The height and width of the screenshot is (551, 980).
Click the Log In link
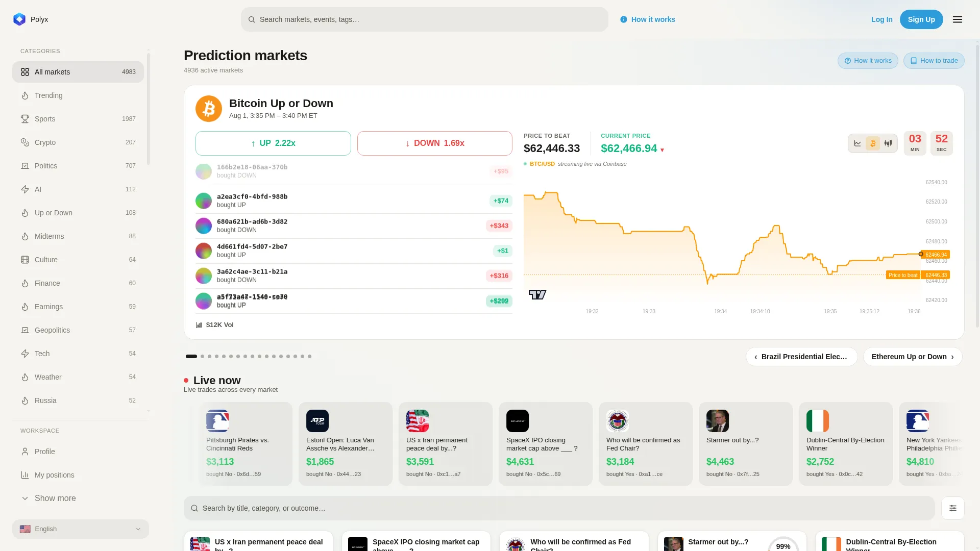coord(882,19)
